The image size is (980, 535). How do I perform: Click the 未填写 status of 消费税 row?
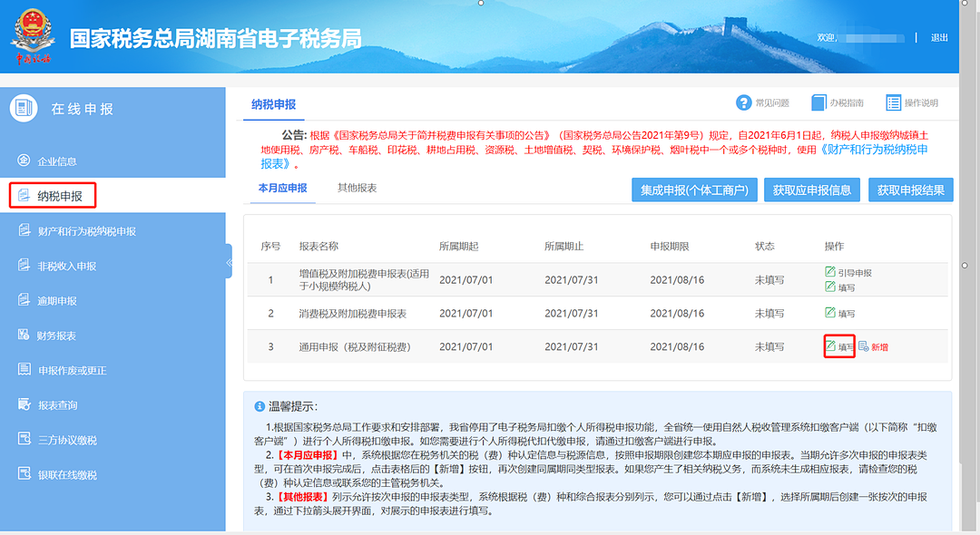tap(769, 314)
